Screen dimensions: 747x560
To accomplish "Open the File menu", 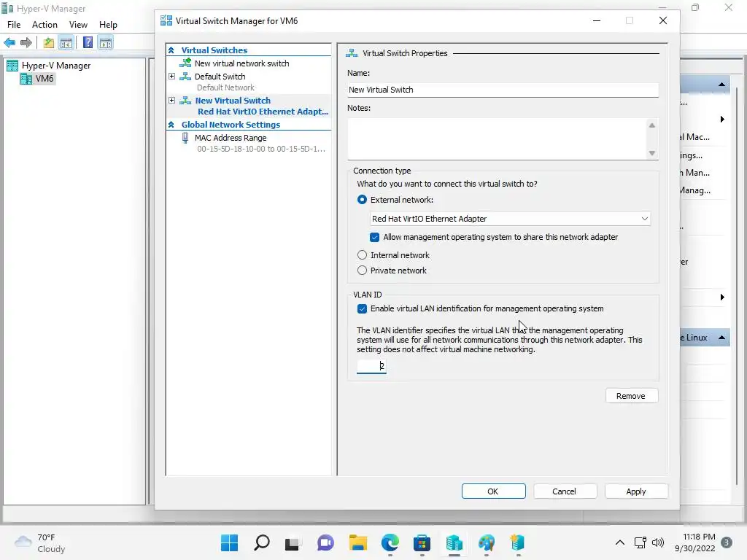I will 14,25.
